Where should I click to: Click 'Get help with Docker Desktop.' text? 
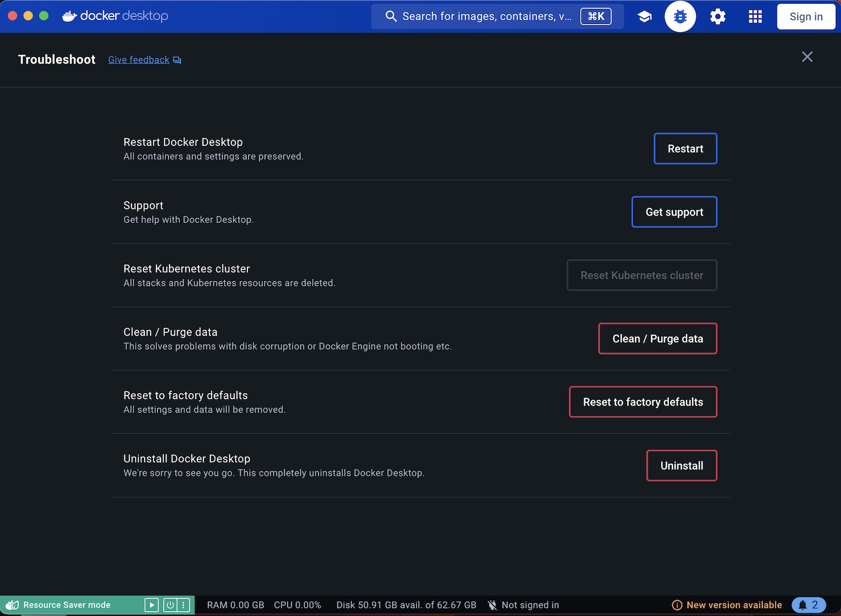coord(189,219)
